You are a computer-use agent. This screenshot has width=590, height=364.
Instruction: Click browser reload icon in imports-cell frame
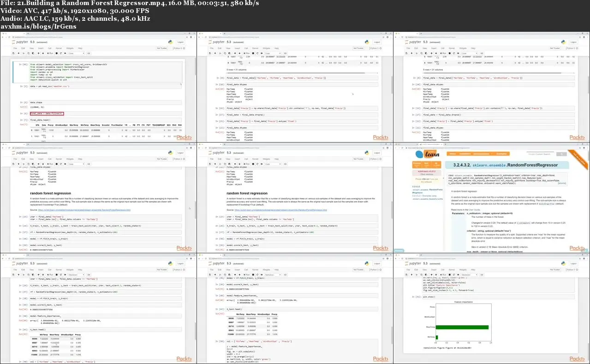coord(9,37)
